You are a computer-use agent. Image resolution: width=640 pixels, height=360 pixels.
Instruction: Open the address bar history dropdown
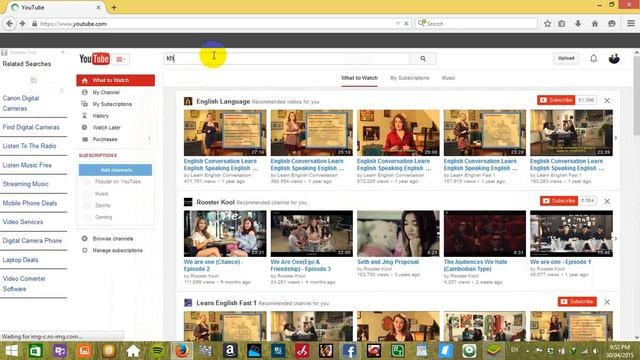pos(398,24)
